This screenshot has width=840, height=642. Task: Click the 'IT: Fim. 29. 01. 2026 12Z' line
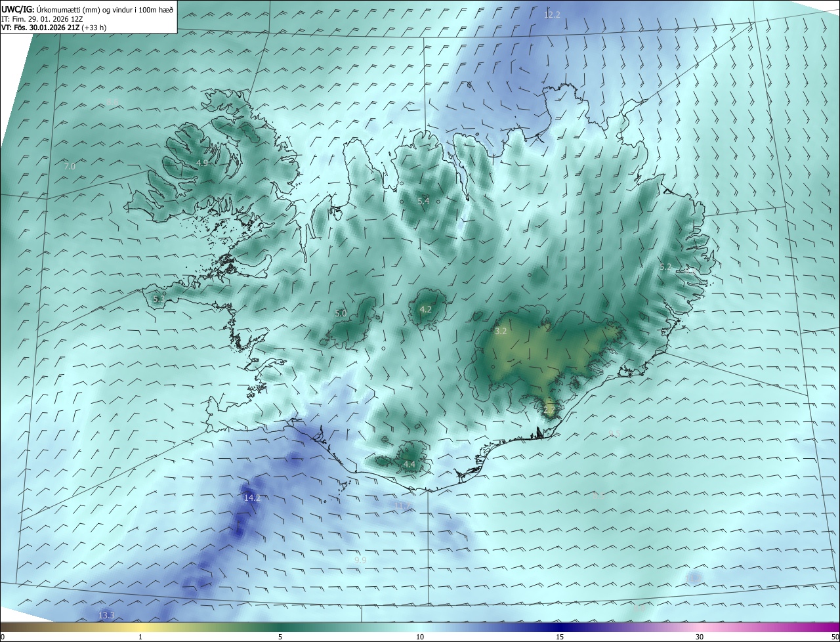(42, 19)
